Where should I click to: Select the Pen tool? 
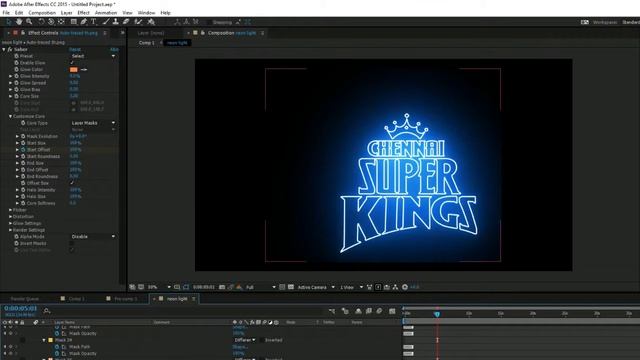pyautogui.click(x=84, y=22)
